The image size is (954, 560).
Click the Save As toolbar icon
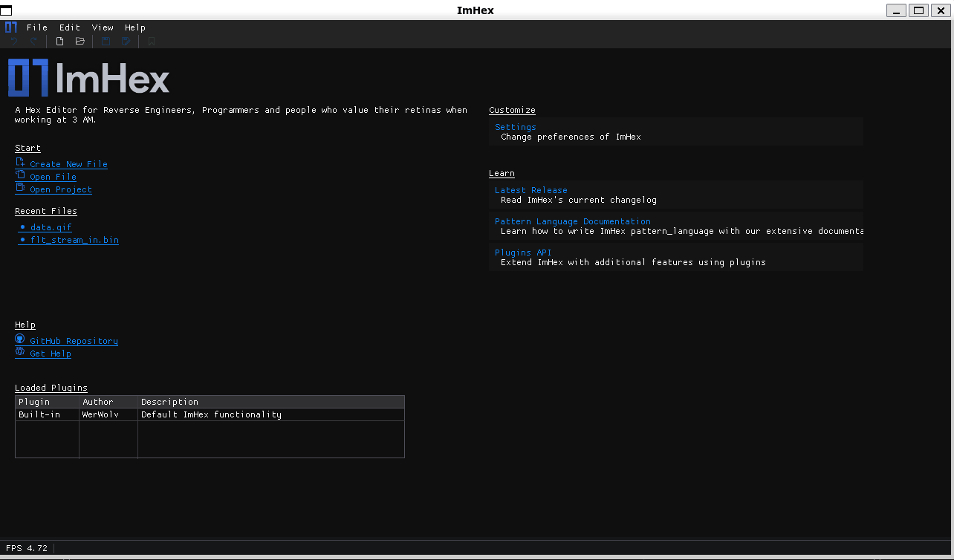click(x=126, y=41)
